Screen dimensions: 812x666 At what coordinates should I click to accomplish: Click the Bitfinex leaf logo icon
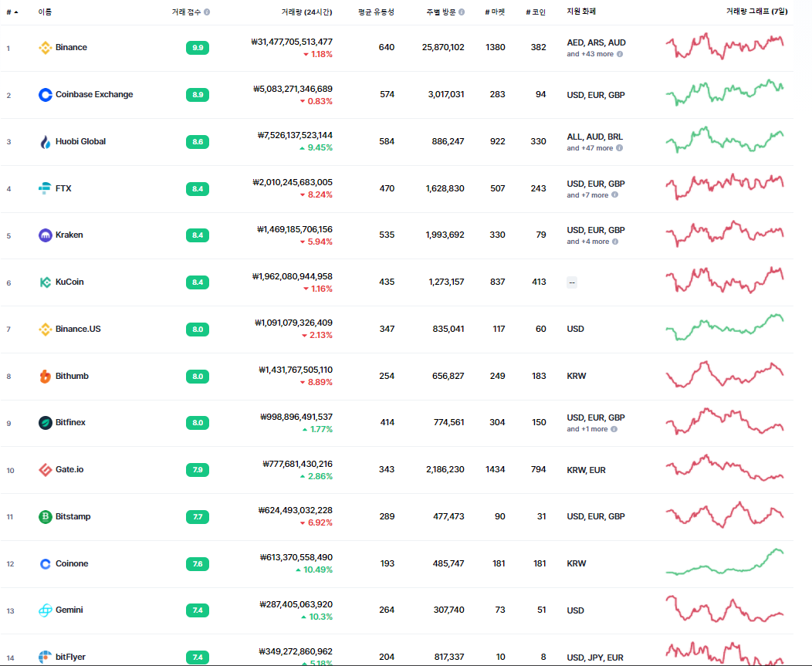[45, 423]
